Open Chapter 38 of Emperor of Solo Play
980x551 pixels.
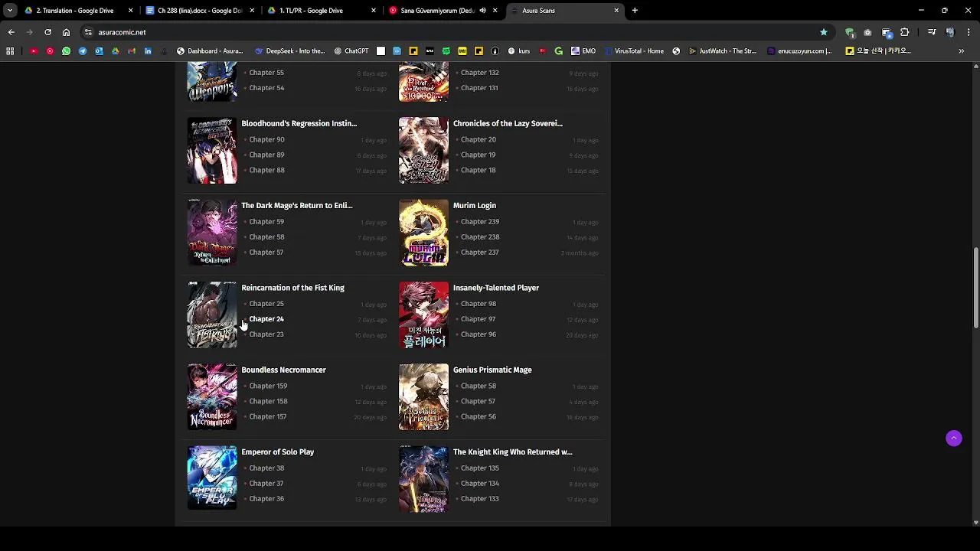[266, 468]
